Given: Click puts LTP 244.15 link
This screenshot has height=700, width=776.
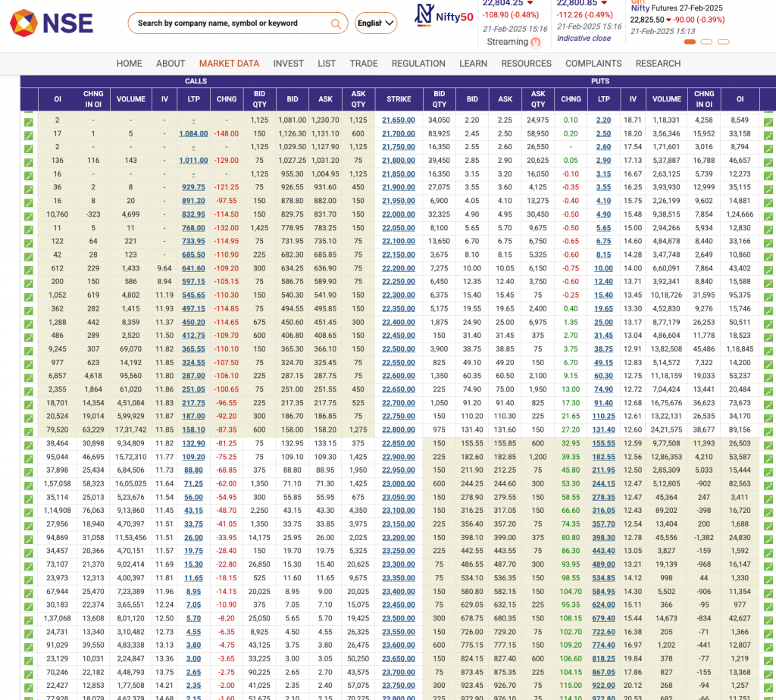Looking at the screenshot, I should click(x=604, y=484).
